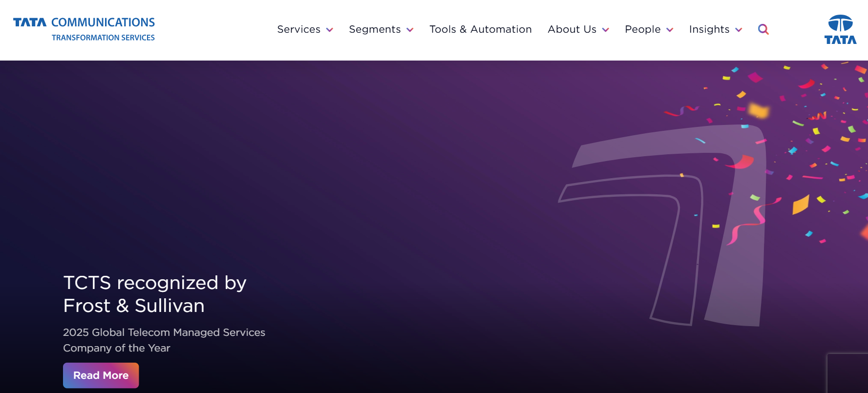Go to the About Us menu

[x=572, y=29]
